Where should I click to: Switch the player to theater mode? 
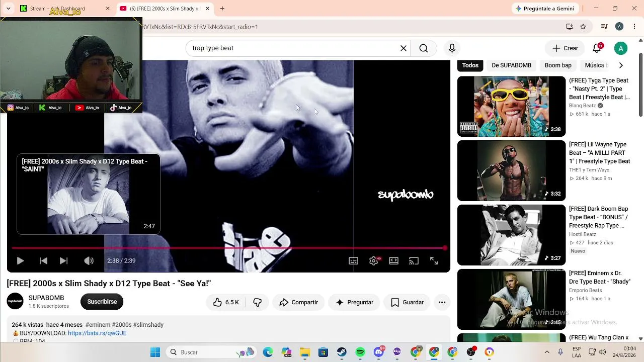point(393,260)
